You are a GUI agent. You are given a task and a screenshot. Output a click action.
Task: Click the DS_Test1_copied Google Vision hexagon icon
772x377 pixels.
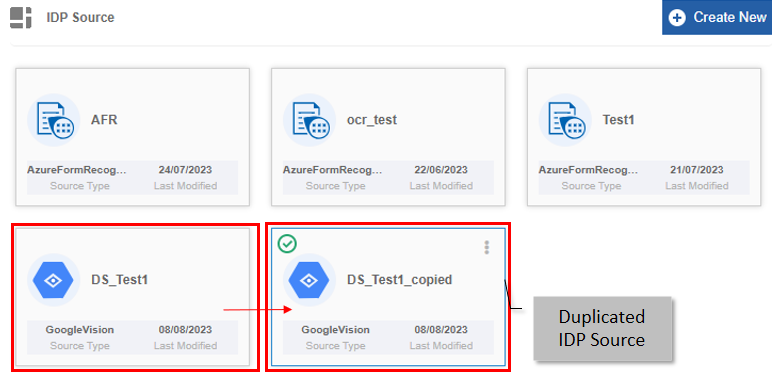pos(309,280)
